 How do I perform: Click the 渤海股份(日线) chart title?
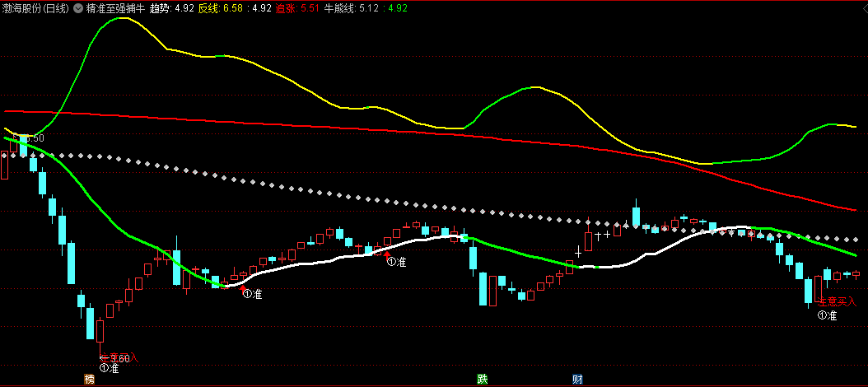point(36,8)
